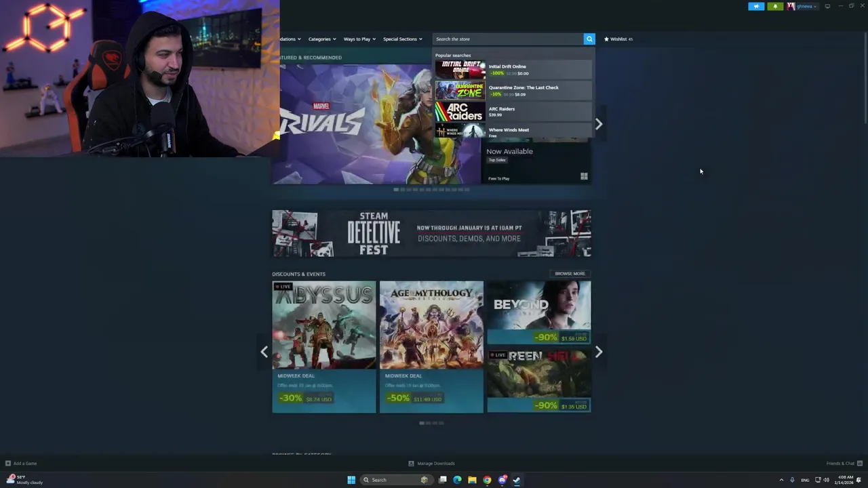
Task: Expand the Special Sections dropdown
Action: click(403, 39)
